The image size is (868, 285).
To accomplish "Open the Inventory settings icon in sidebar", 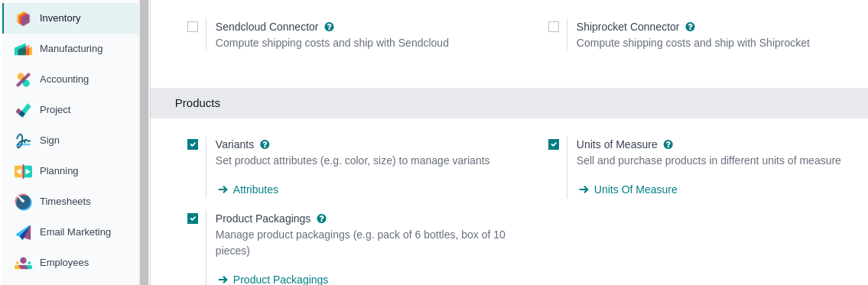I will pos(23,18).
